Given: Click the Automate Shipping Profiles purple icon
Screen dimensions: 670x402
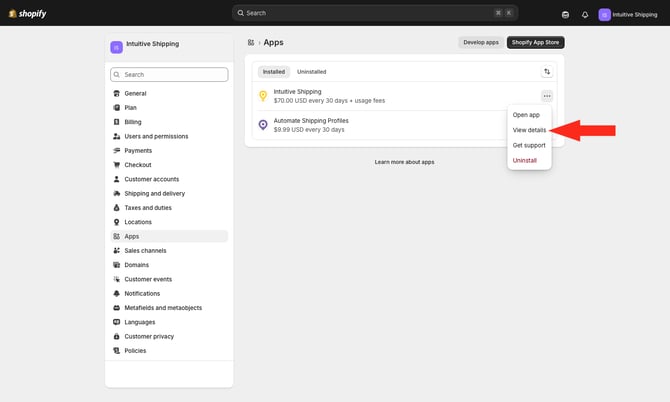Looking at the screenshot, I should point(263,125).
